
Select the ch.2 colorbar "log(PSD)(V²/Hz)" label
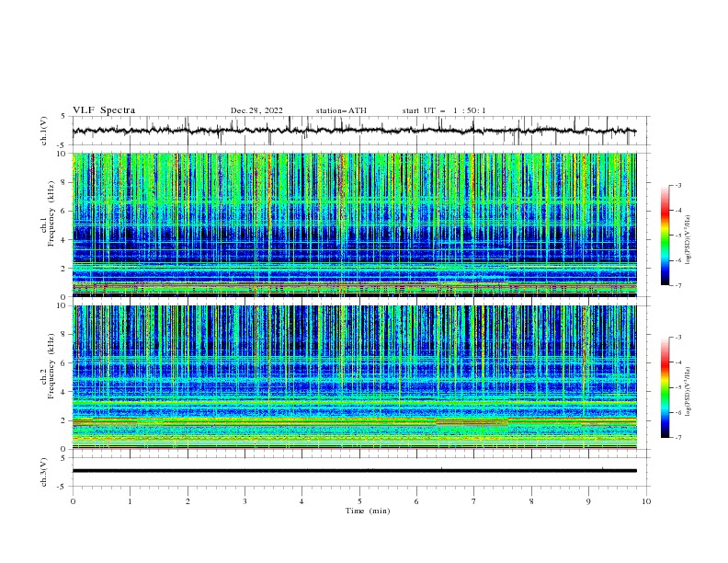688,392
